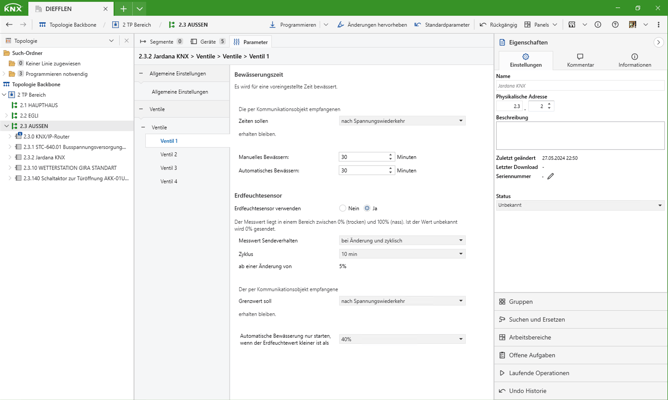Select Ja for Erdfeuchtesensor verwenden
Viewport: 668px width, 400px height.
(x=367, y=208)
